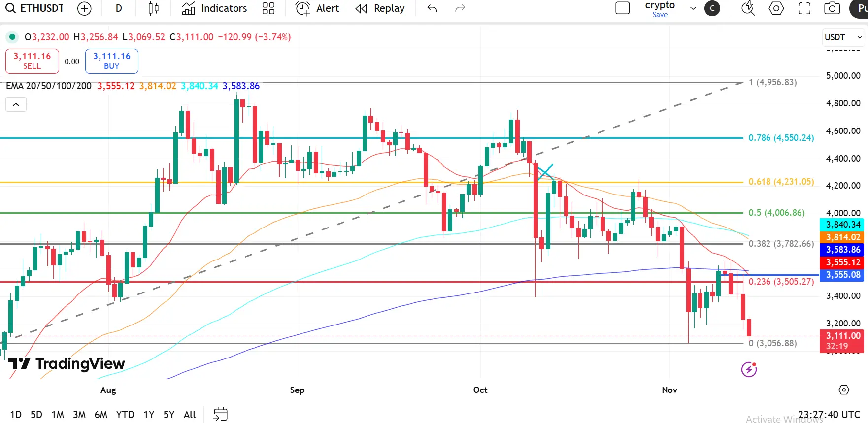Select the All date range
Image resolution: width=868 pixels, height=423 pixels.
(190, 415)
